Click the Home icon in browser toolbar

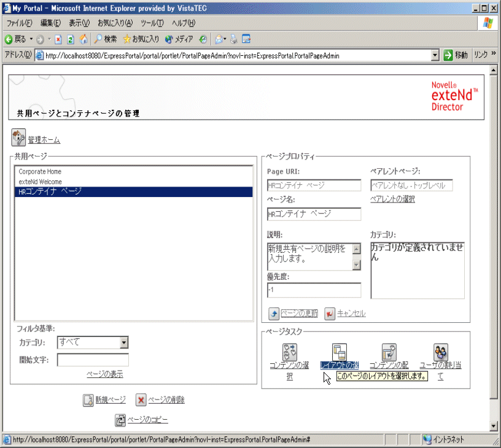[x=83, y=39]
